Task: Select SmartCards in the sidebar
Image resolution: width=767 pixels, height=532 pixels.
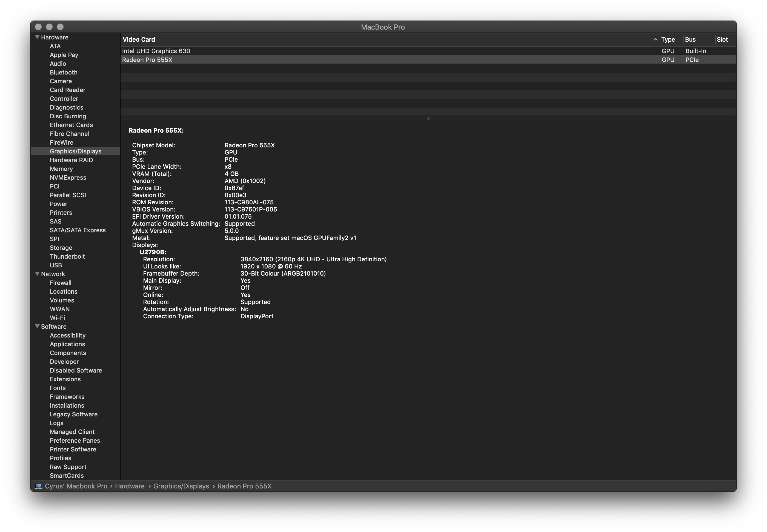Action: (x=66, y=476)
